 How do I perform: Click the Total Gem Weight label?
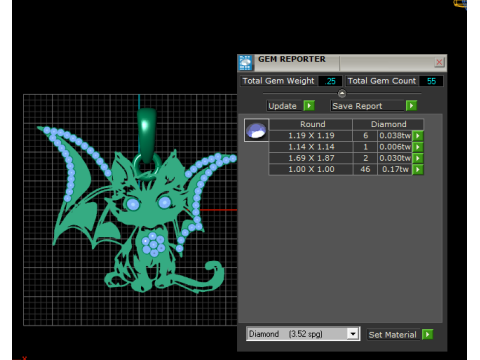(x=278, y=81)
